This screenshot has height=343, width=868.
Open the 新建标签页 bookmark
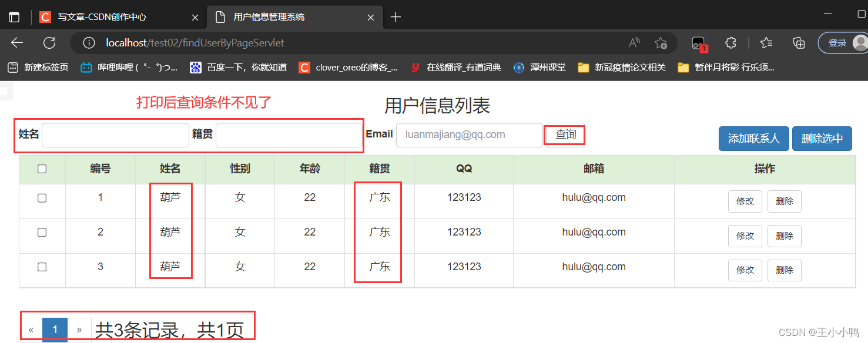(x=38, y=68)
